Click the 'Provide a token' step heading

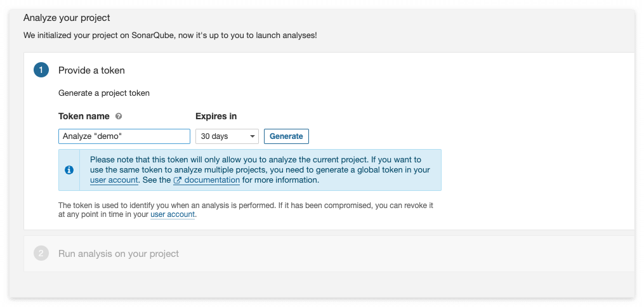tap(91, 70)
